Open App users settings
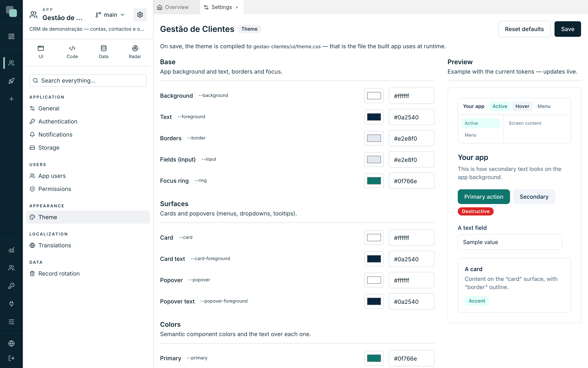Screen dimensions: 588x368 (88, 176)
